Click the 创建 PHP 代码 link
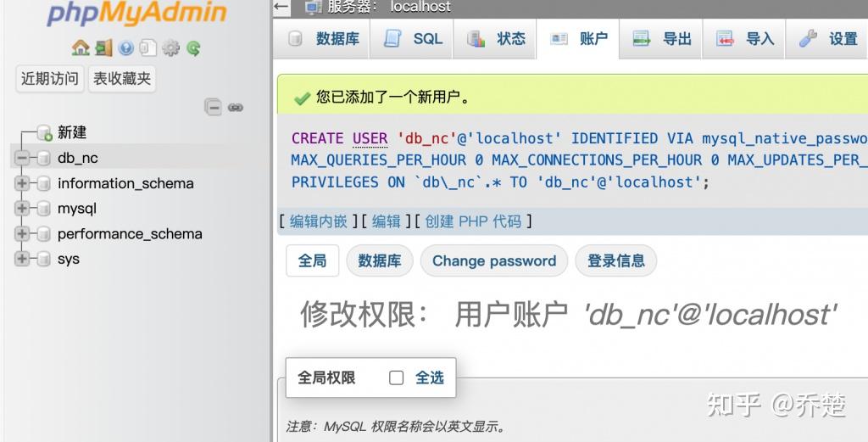Image resolution: width=868 pixels, height=442 pixels. coord(473,221)
